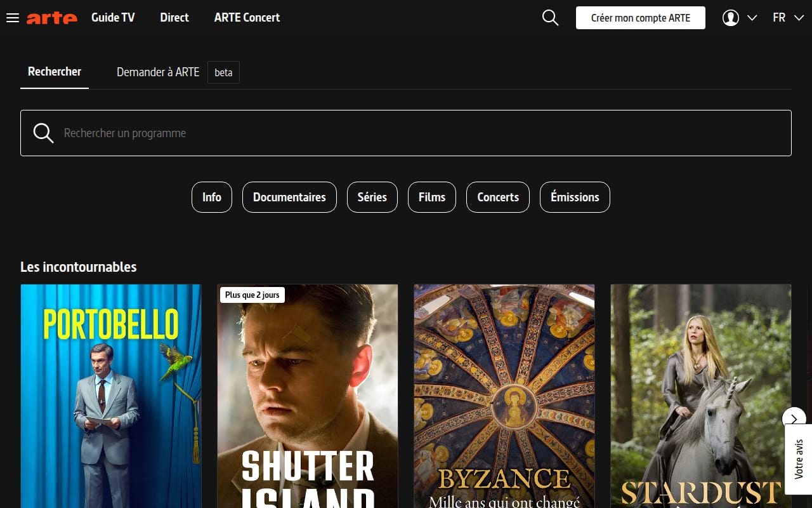Select the Rechercher tab
Viewport: 812px width, 508px height.
[55, 72]
